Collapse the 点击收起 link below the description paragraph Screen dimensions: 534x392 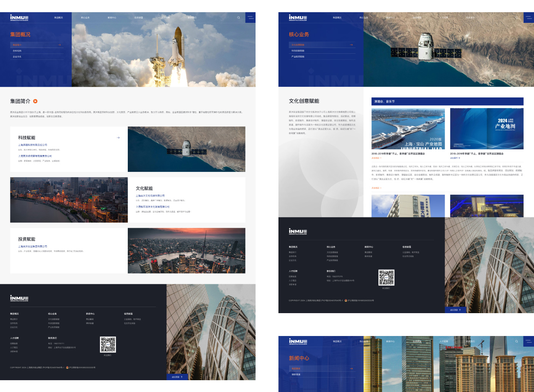(376, 188)
